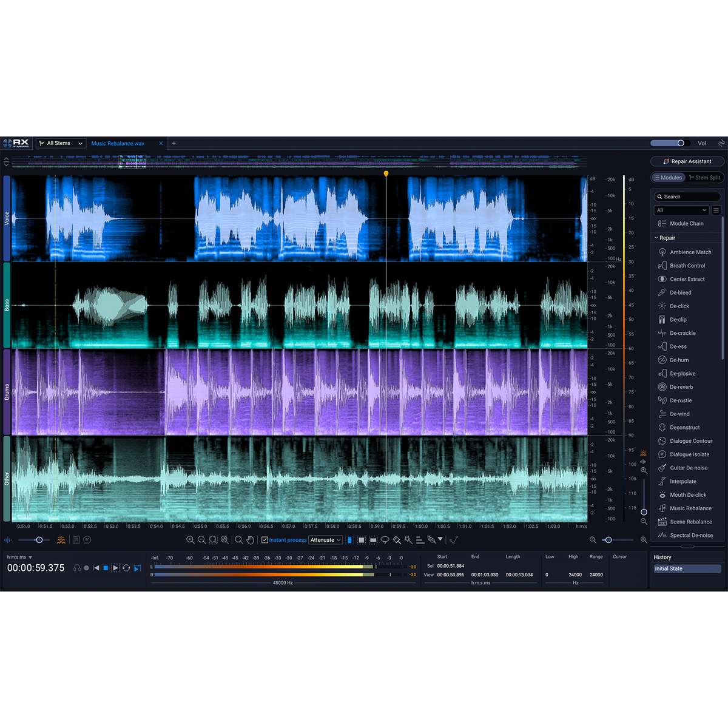Select the rectangular time-frequency selection tool
Screen dimensions: 728x728
360,539
